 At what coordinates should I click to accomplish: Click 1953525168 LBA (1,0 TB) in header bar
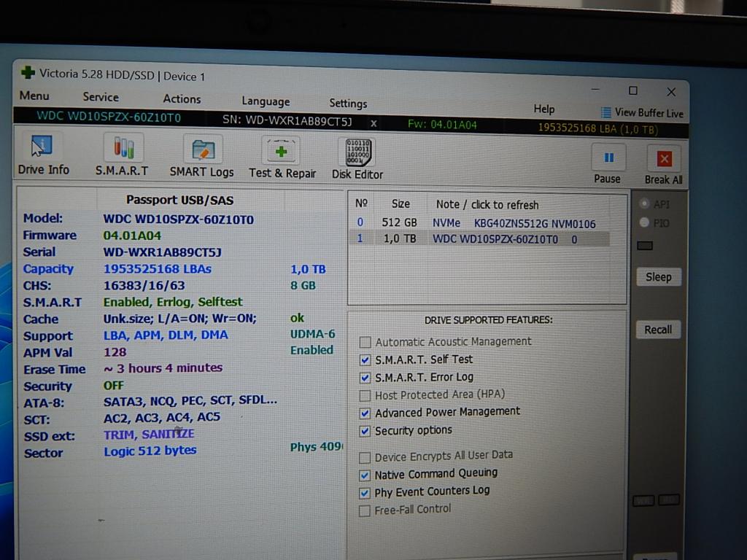click(598, 128)
